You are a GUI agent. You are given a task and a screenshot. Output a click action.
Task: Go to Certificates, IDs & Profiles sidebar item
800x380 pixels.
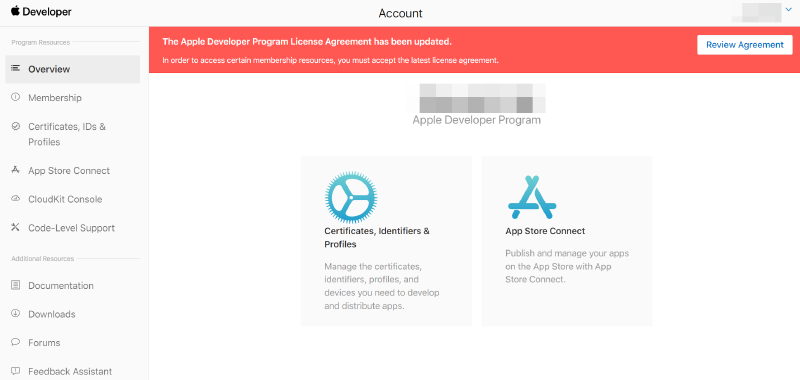click(67, 134)
